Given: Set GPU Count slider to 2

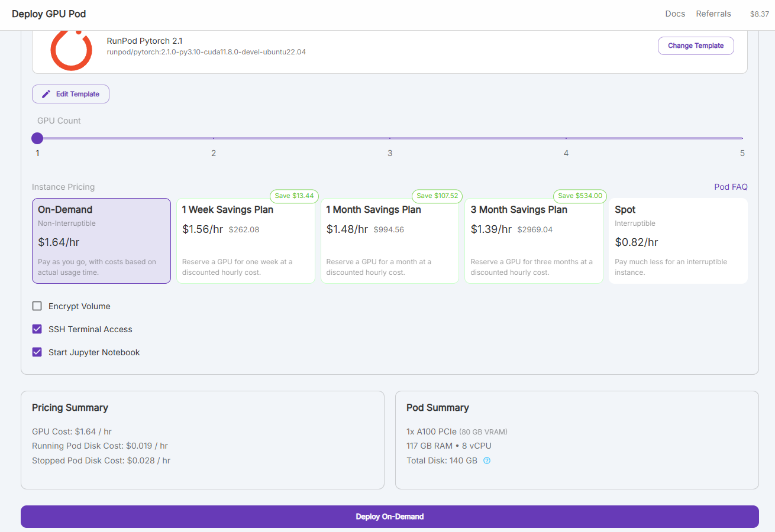Looking at the screenshot, I should tap(214, 138).
